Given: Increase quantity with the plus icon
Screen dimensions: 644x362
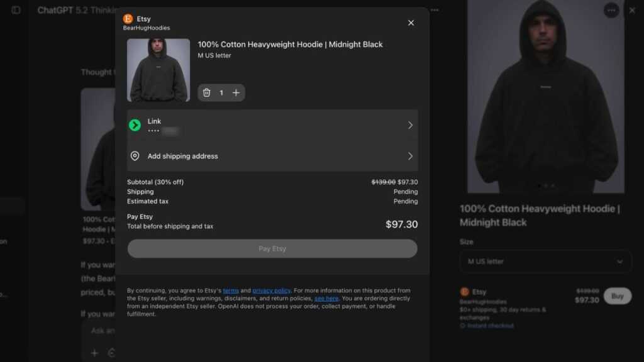Looking at the screenshot, I should [236, 93].
